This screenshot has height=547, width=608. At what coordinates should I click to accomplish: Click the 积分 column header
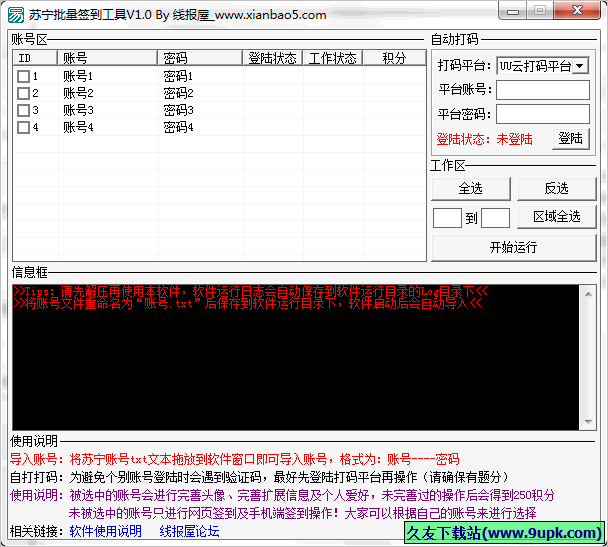pyautogui.click(x=394, y=58)
